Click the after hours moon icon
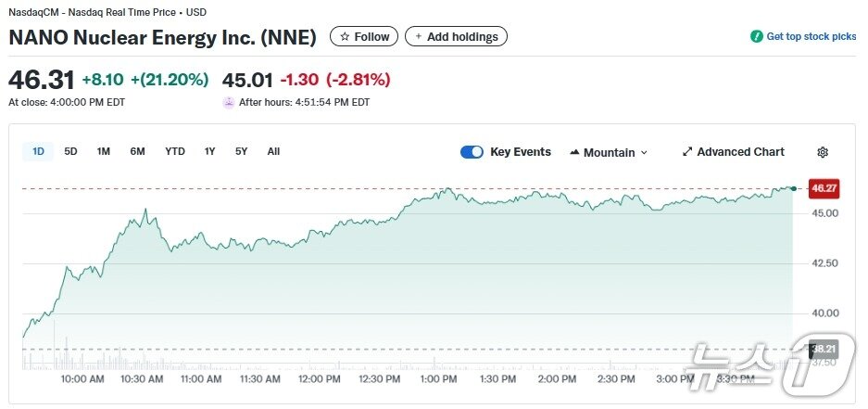 (x=229, y=102)
